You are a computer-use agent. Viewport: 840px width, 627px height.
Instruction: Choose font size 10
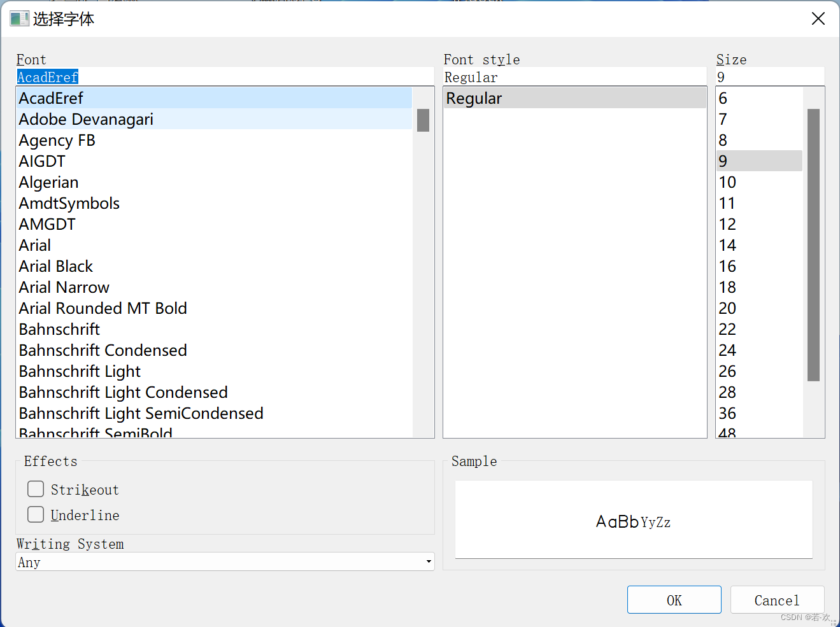pyautogui.click(x=759, y=182)
